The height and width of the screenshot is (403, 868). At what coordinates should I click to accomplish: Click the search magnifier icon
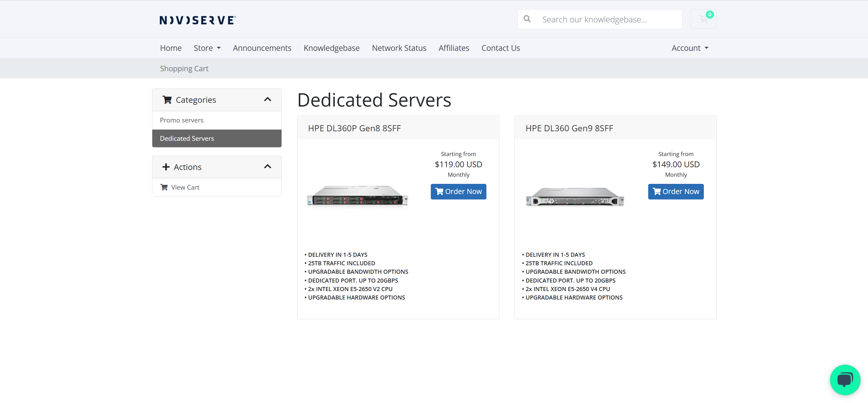point(527,19)
